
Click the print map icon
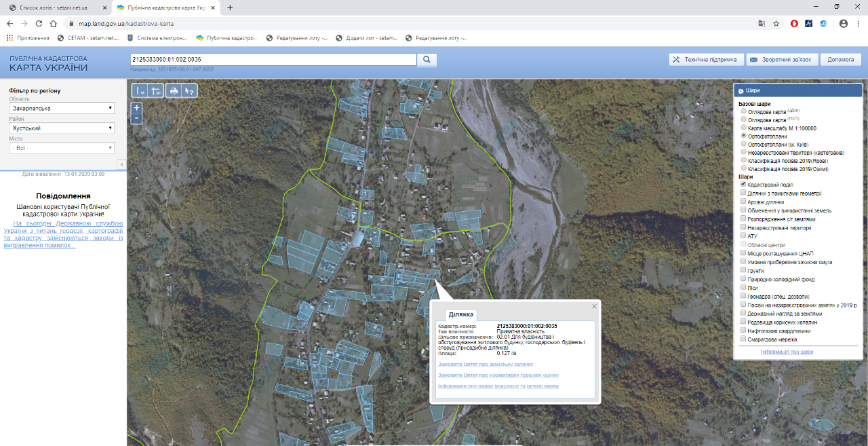click(x=174, y=91)
